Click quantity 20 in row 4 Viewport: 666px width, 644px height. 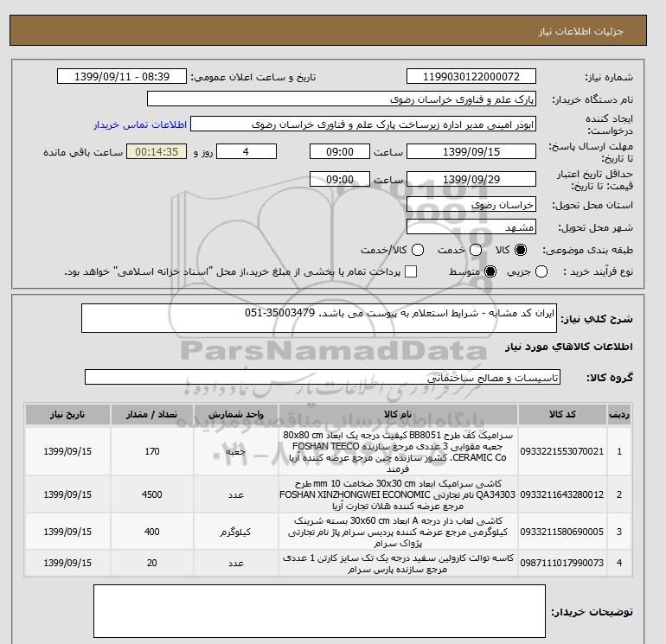pyautogui.click(x=152, y=563)
